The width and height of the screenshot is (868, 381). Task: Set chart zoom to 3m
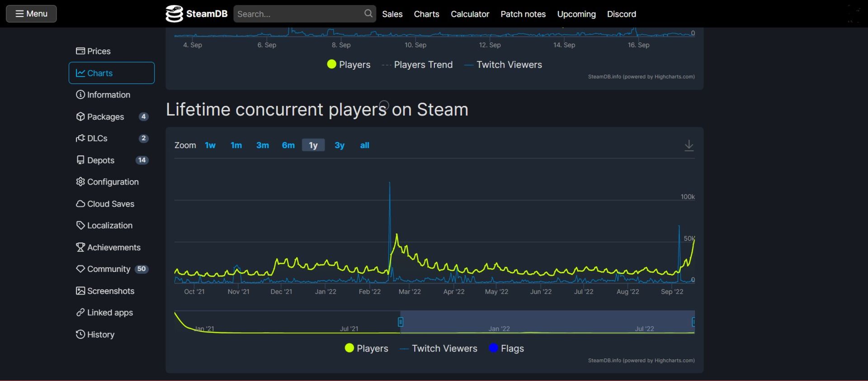pos(262,145)
